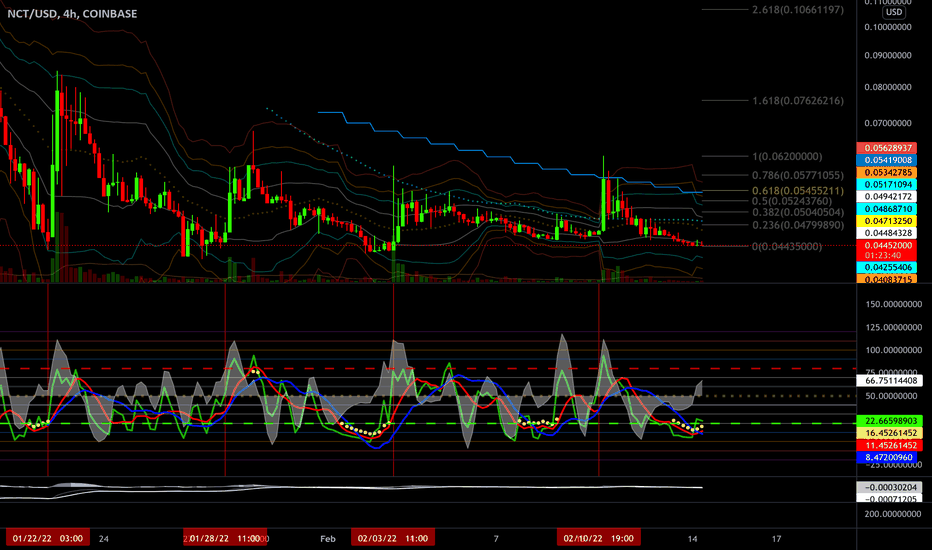Select the 0.236(0.04799890) Fibonacci level label
Screen dimensions: 932x550
click(x=798, y=225)
